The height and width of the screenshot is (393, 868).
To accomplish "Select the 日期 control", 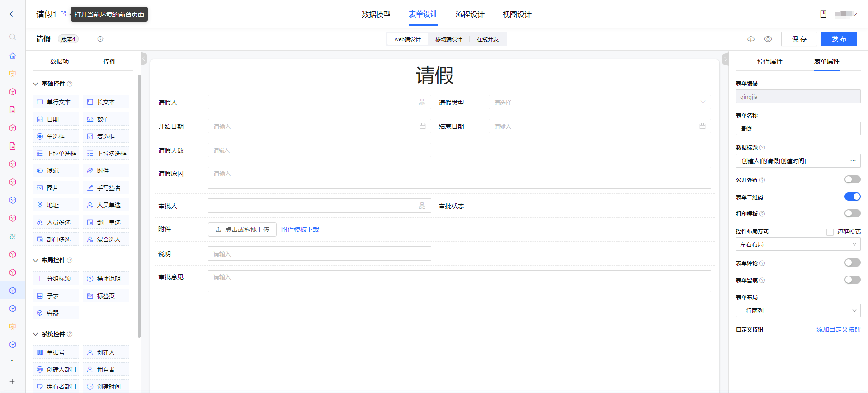I will click(x=56, y=119).
